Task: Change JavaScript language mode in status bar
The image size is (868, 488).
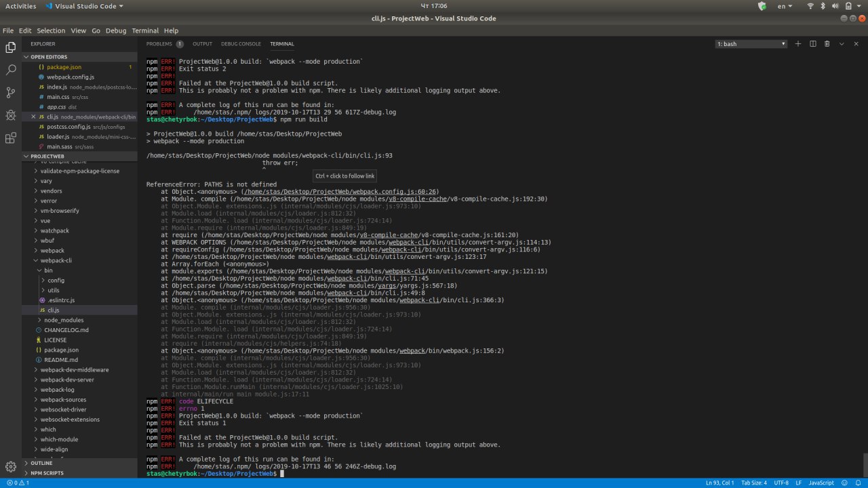Action: click(x=821, y=483)
